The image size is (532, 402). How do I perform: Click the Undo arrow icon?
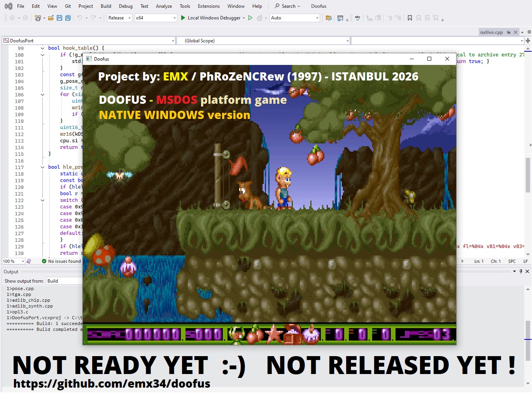[x=79, y=18]
